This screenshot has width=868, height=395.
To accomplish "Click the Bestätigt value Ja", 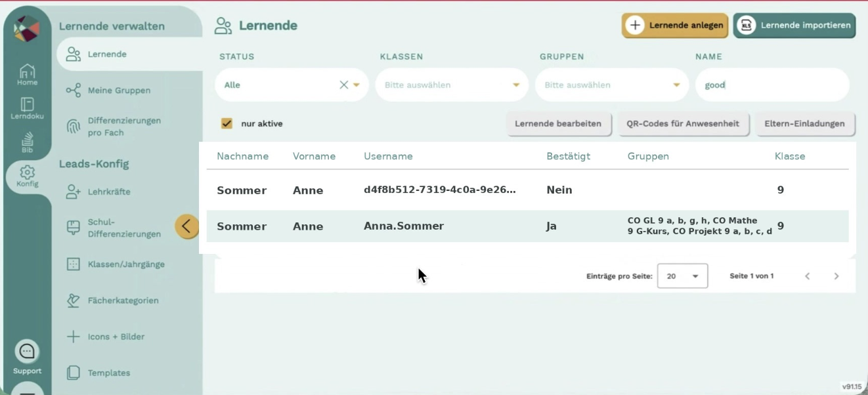I will tap(552, 226).
